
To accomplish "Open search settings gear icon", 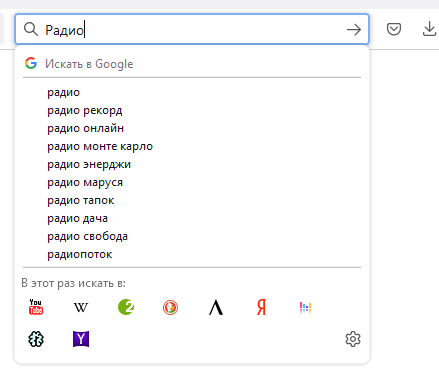I will [353, 339].
